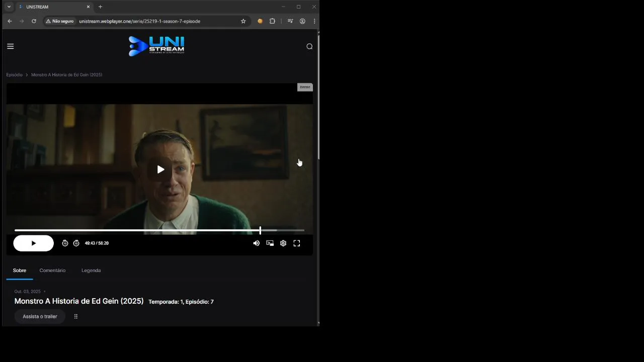Open the media control icon in toolbar
Image resolution: width=644 pixels, height=362 pixels.
click(290, 21)
